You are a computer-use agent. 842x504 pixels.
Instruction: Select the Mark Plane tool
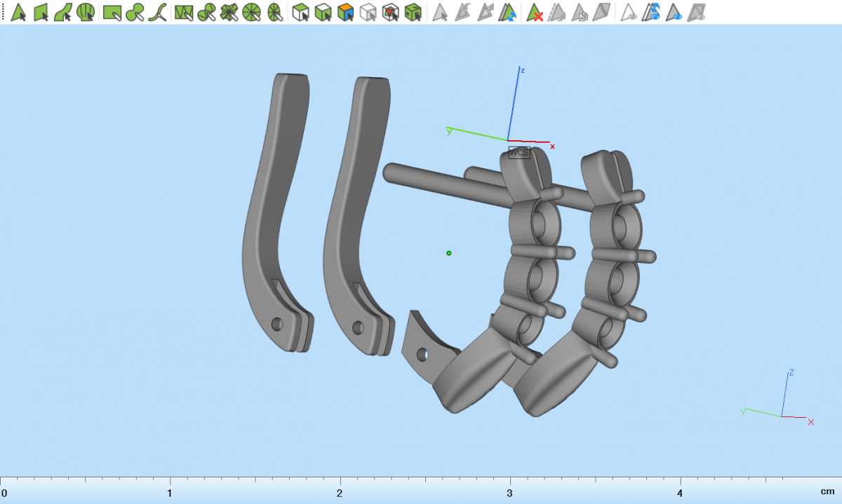(41, 12)
